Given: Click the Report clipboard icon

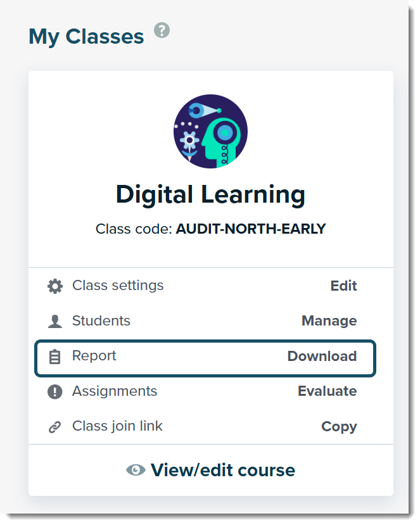Looking at the screenshot, I should (55, 357).
